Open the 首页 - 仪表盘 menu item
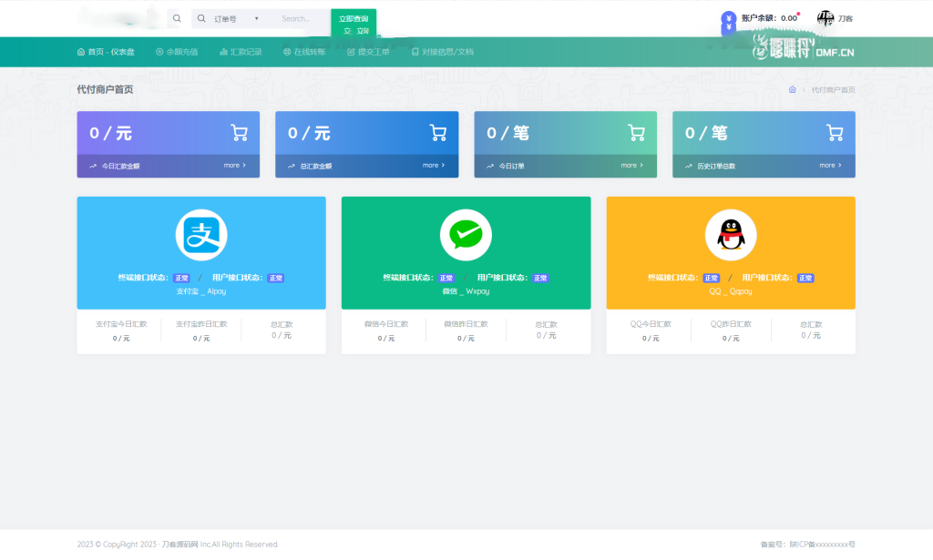This screenshot has width=933, height=560. (106, 52)
